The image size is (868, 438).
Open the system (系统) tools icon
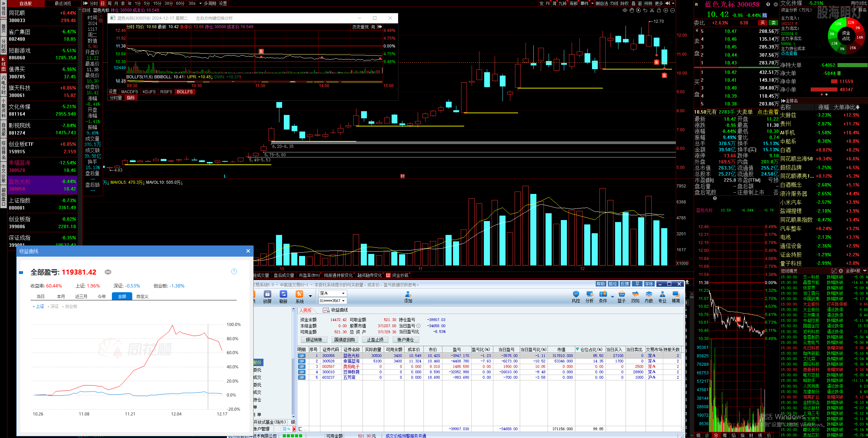[299, 296]
